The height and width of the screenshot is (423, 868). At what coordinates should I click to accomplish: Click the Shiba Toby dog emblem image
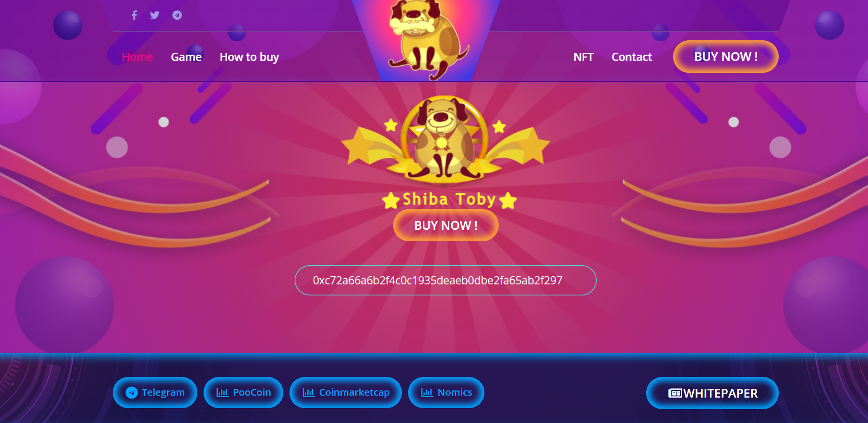[x=445, y=140]
